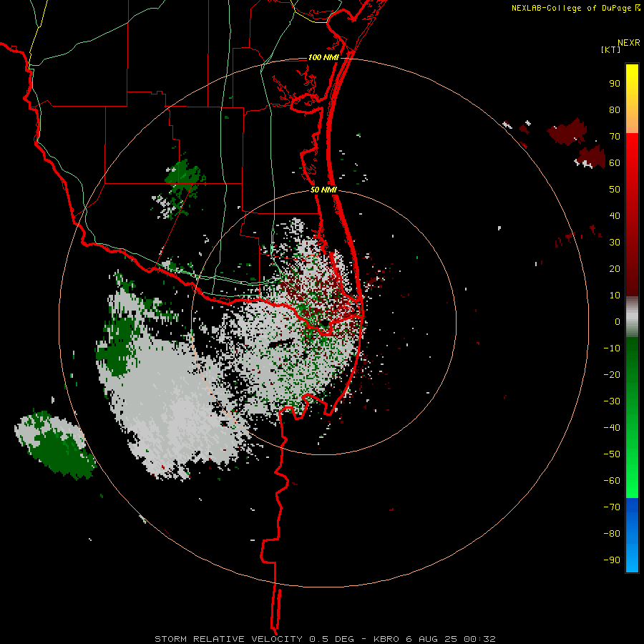Click the 40 value on the velocity scale
Image resolution: width=644 pixels, height=644 pixels.
(615, 216)
